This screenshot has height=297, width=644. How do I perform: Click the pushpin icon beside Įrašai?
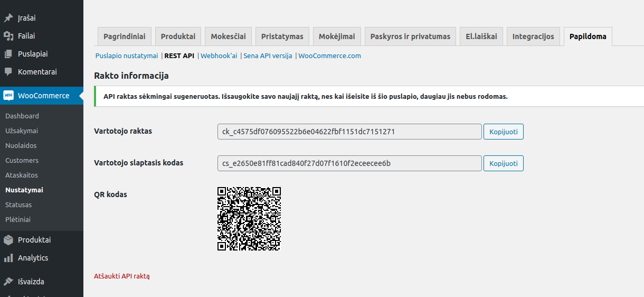[x=8, y=18]
